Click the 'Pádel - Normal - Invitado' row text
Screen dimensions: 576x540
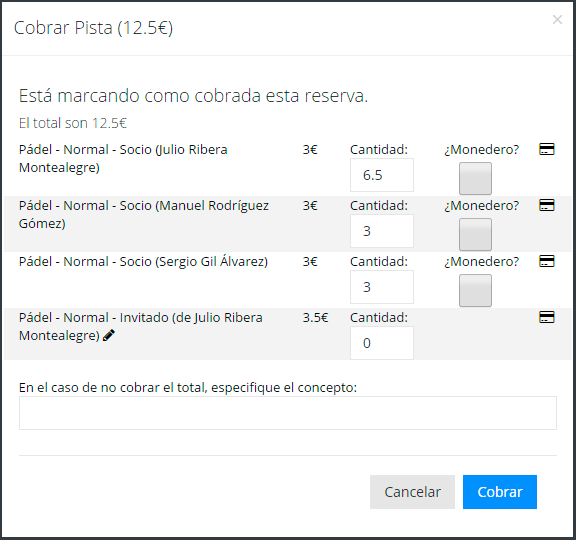click(141, 326)
